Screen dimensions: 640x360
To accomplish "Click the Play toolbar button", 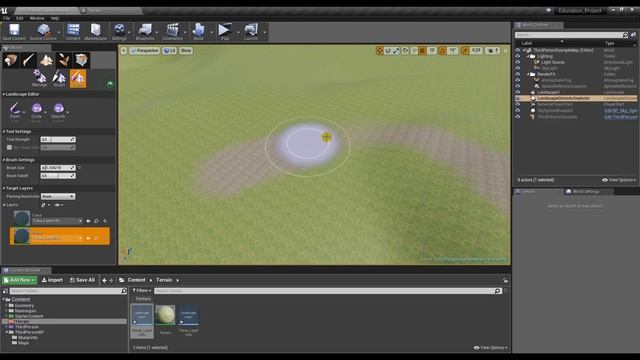I will (x=224, y=31).
